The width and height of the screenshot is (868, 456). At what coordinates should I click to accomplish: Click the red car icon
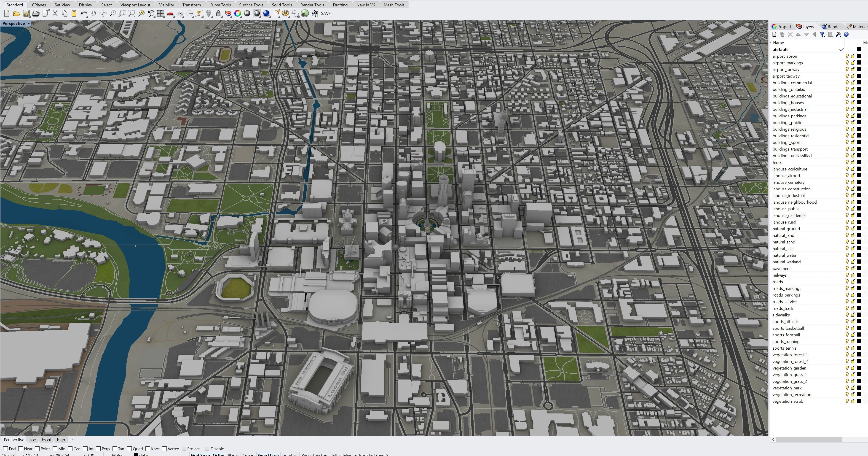pos(171,13)
